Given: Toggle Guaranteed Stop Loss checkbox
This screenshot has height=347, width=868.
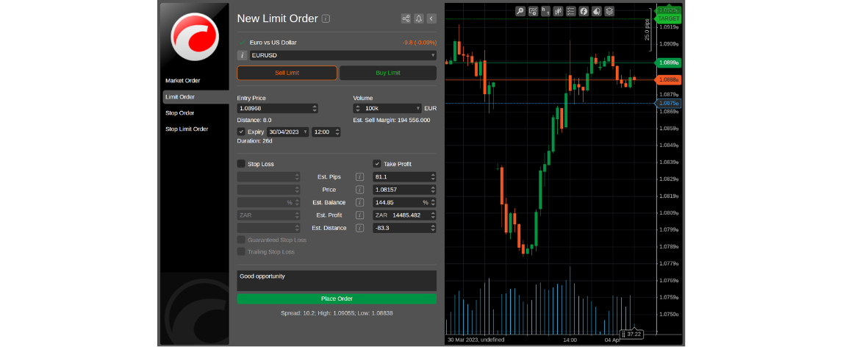Looking at the screenshot, I should coord(241,240).
